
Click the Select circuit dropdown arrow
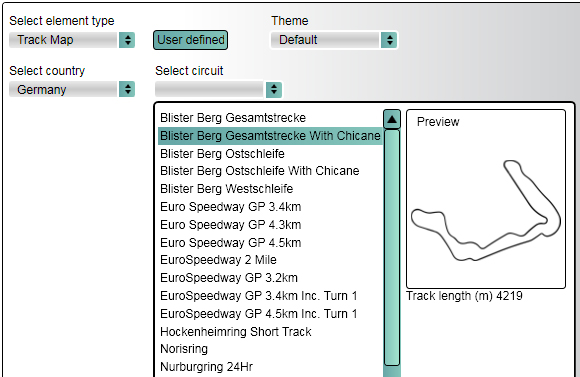pyautogui.click(x=274, y=90)
